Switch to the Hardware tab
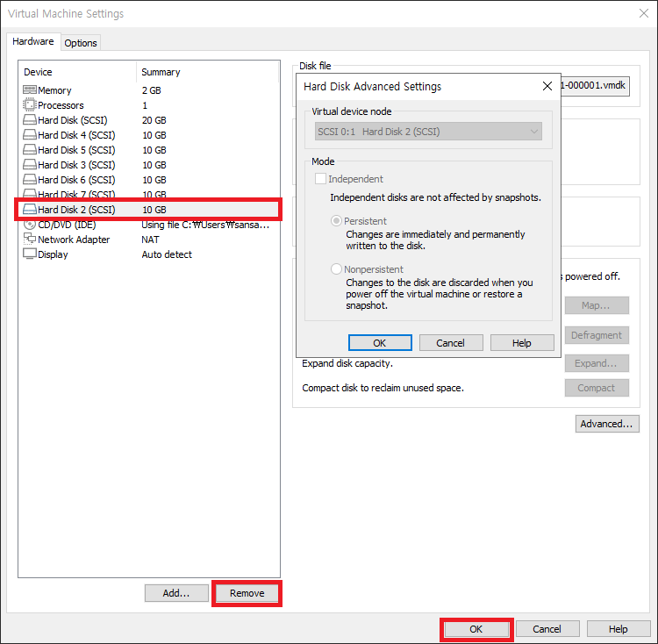Image resolution: width=658 pixels, height=644 pixels. 33,41
